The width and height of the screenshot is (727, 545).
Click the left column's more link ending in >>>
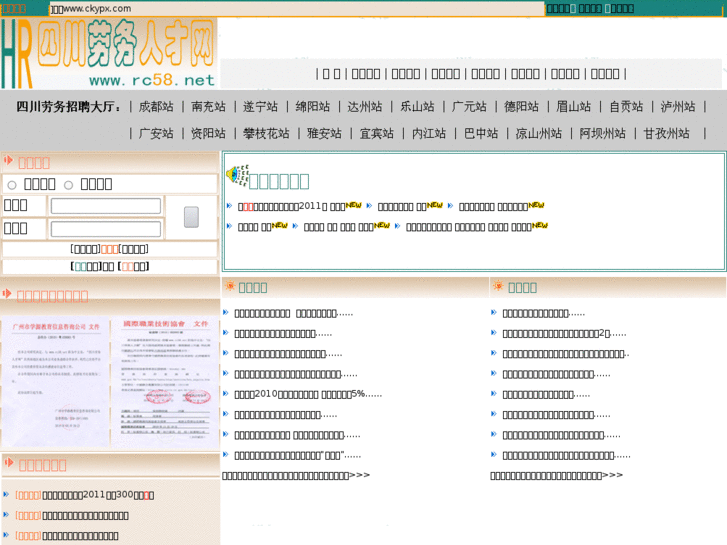[x=296, y=475]
